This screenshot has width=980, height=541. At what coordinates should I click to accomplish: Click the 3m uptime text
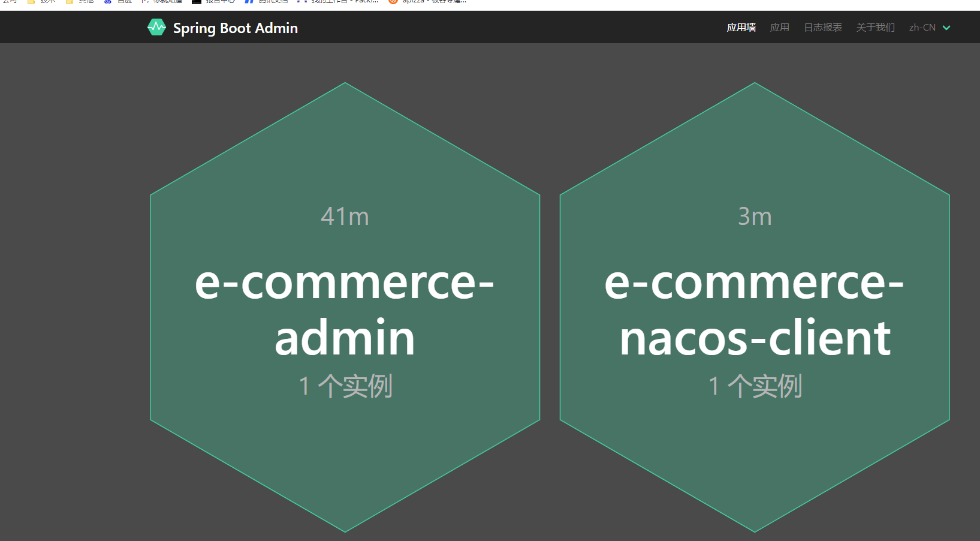(x=755, y=217)
